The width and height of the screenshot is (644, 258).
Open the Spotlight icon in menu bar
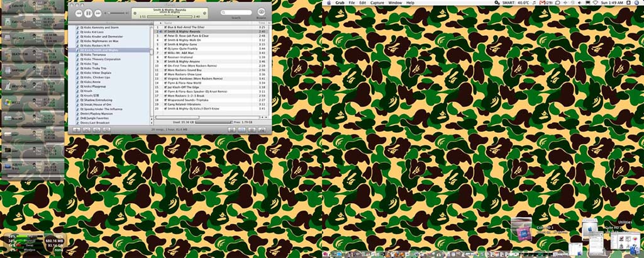point(636,3)
